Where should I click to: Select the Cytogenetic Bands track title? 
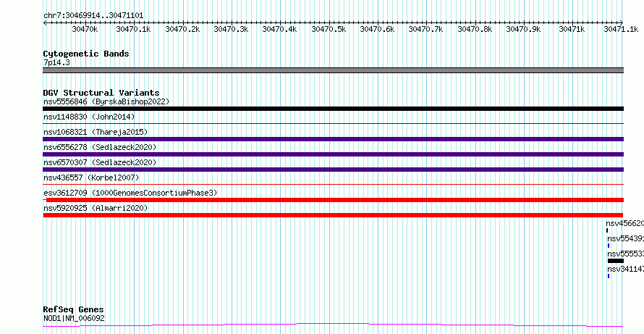click(86, 54)
